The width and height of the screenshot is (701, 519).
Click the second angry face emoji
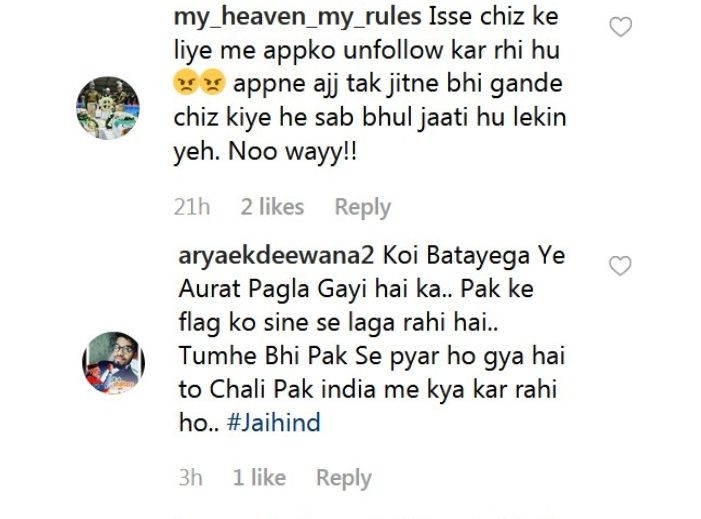pyautogui.click(x=212, y=83)
